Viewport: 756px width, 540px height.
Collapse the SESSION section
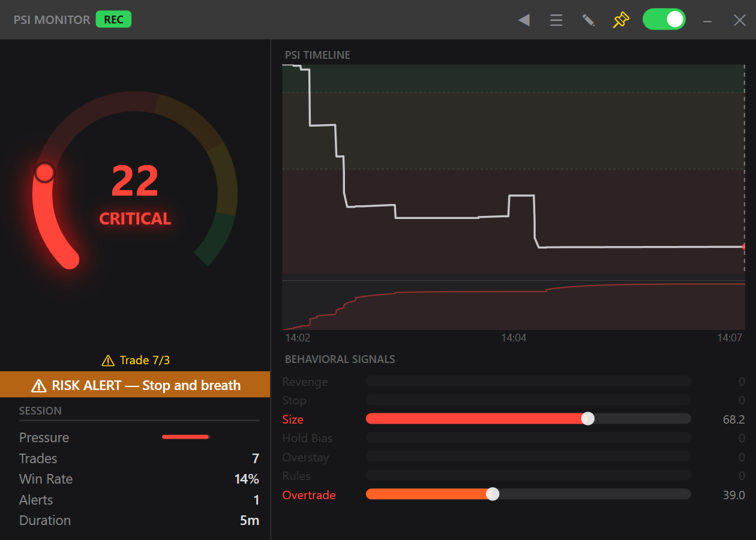41,410
